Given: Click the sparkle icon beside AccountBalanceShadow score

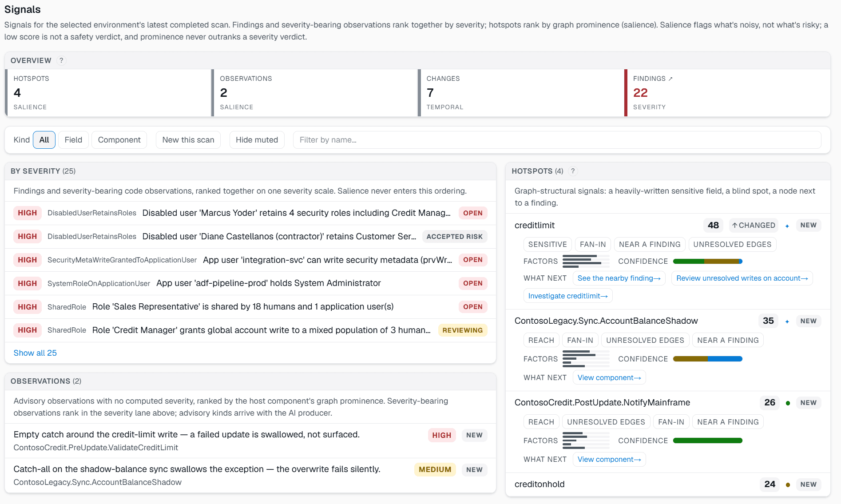Looking at the screenshot, I should tap(787, 321).
